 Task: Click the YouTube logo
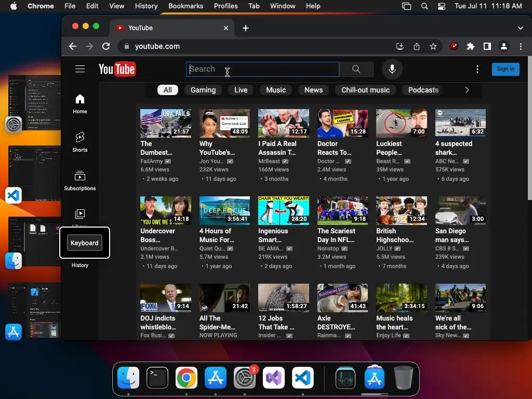[117, 69]
